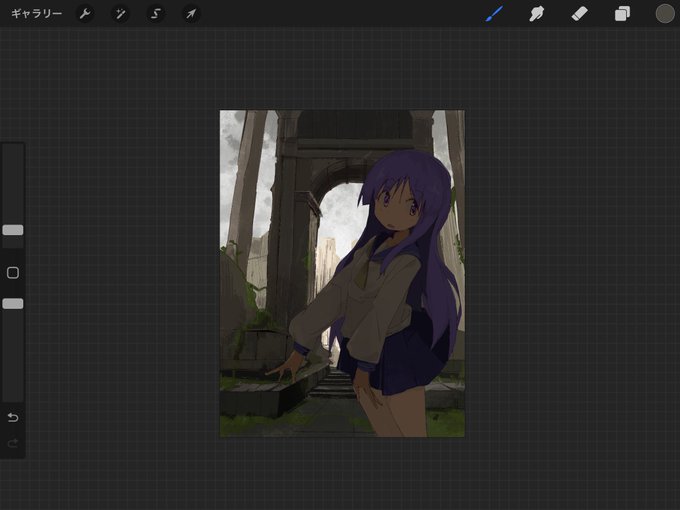Return to the ギャラリー (Gallery)
680x510 pixels.
(x=36, y=14)
